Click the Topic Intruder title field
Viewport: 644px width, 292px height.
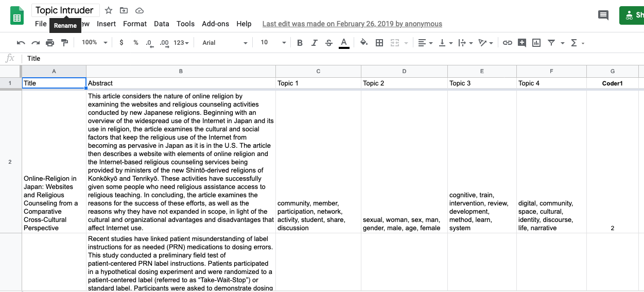pyautogui.click(x=65, y=10)
